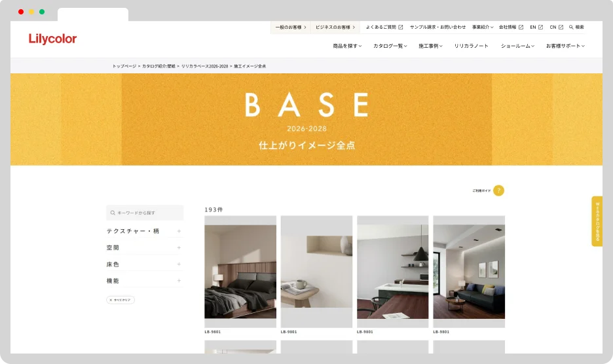The height and width of the screenshot is (364, 613).
Task: Expand the お客様サポート menu
Action: coord(565,46)
